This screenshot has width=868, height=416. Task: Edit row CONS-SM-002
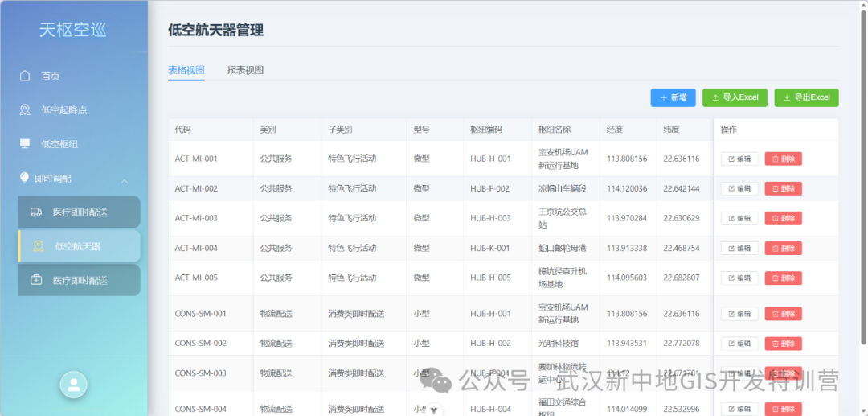coord(739,344)
